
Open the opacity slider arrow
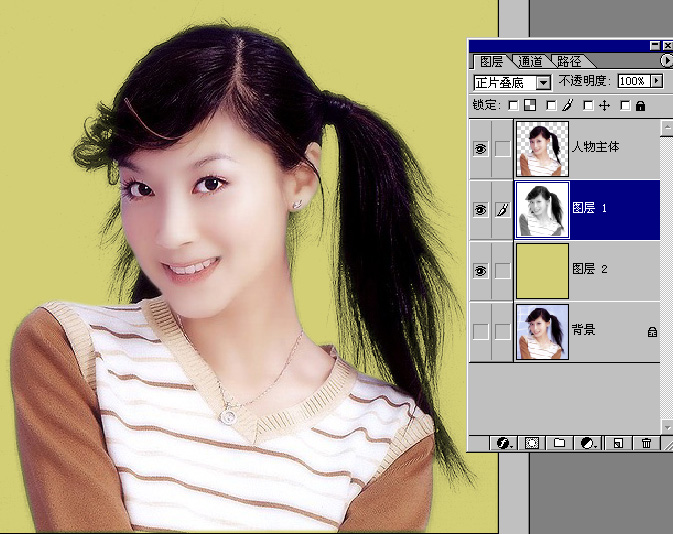coord(657,81)
